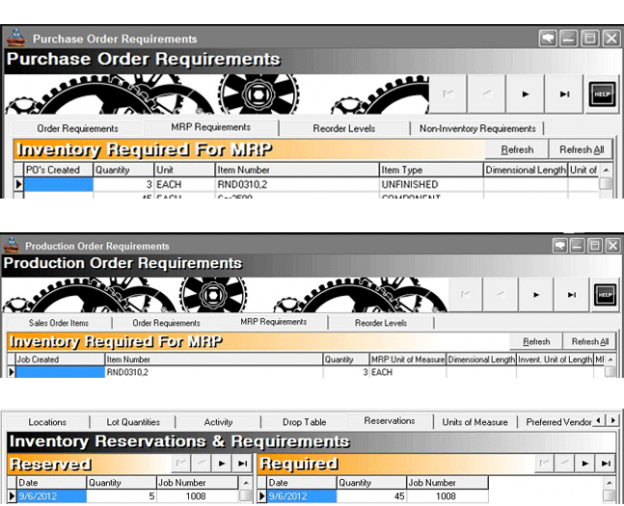Viewport: 624px width, 506px height.
Task: Go to next record in Required panel
Action: click(585, 463)
